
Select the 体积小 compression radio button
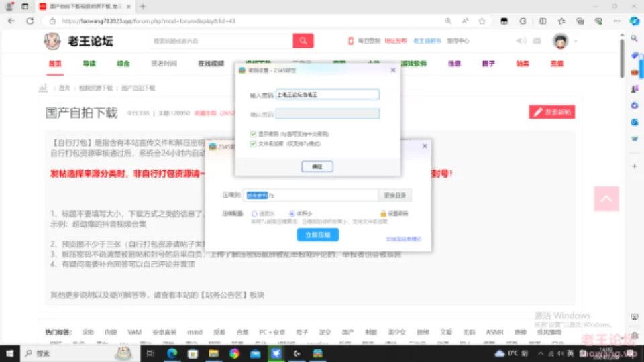tap(292, 214)
